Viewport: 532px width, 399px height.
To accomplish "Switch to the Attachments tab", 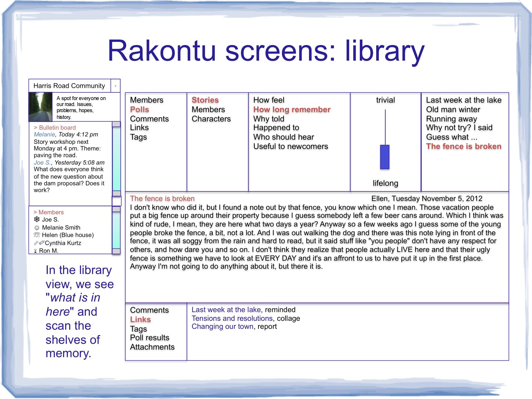I will (x=152, y=347).
